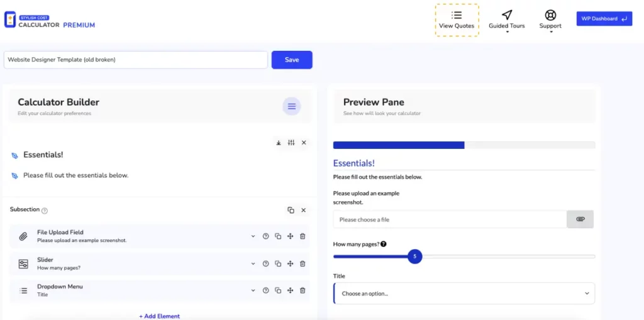Click the Stylish Cost Calculator logo
Image resolution: width=644 pixels, height=320 pixels.
[50, 19]
